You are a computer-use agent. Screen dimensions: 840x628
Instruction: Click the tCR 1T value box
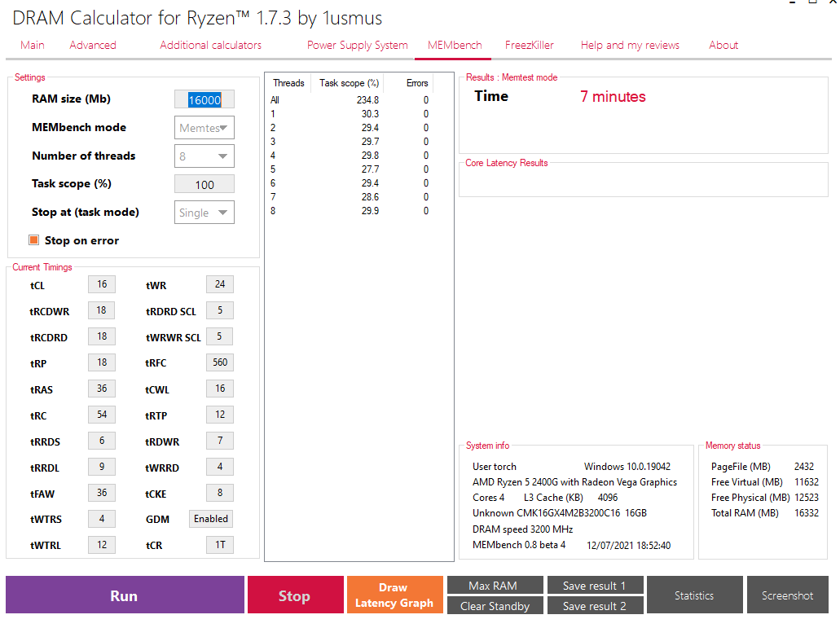tap(220, 545)
